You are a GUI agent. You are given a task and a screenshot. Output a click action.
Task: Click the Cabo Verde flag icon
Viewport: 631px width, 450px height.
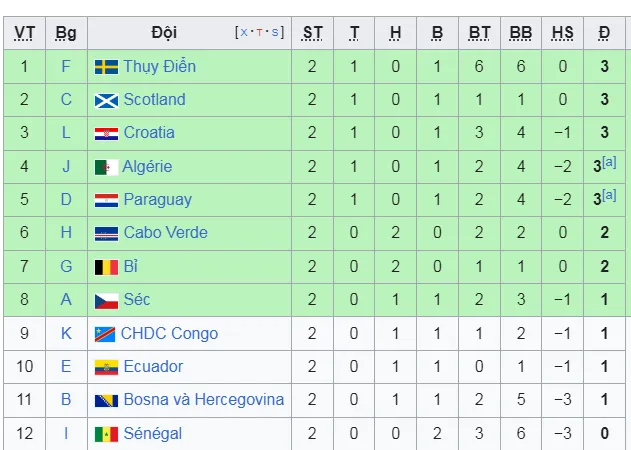click(106, 233)
